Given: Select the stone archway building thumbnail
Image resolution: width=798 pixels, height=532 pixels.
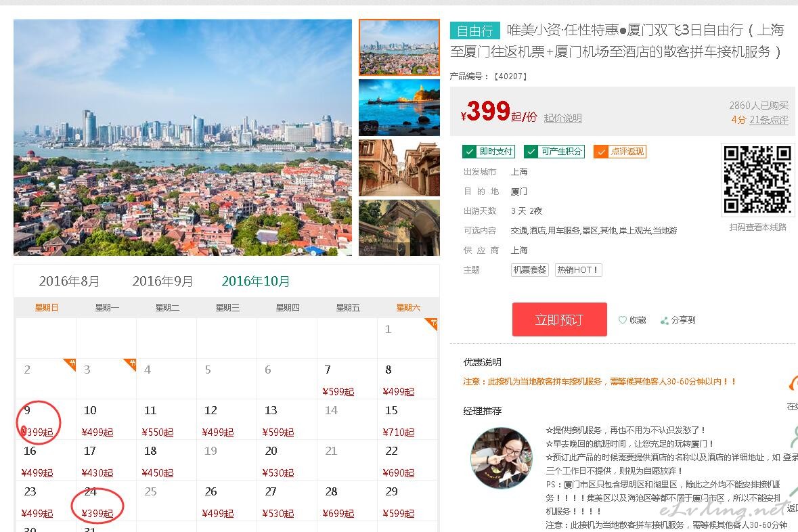Looking at the screenshot, I should 399,227.
